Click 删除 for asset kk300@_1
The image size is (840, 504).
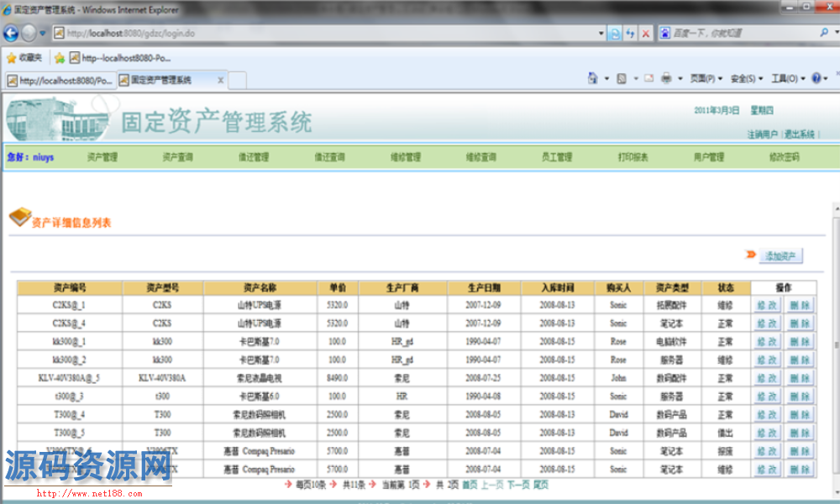[x=800, y=342]
